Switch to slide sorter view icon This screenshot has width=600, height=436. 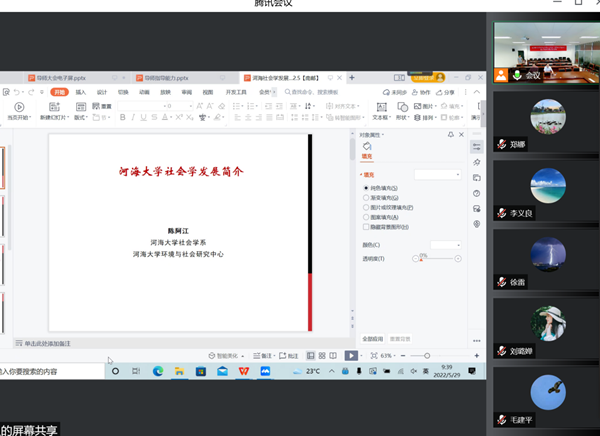321,355
